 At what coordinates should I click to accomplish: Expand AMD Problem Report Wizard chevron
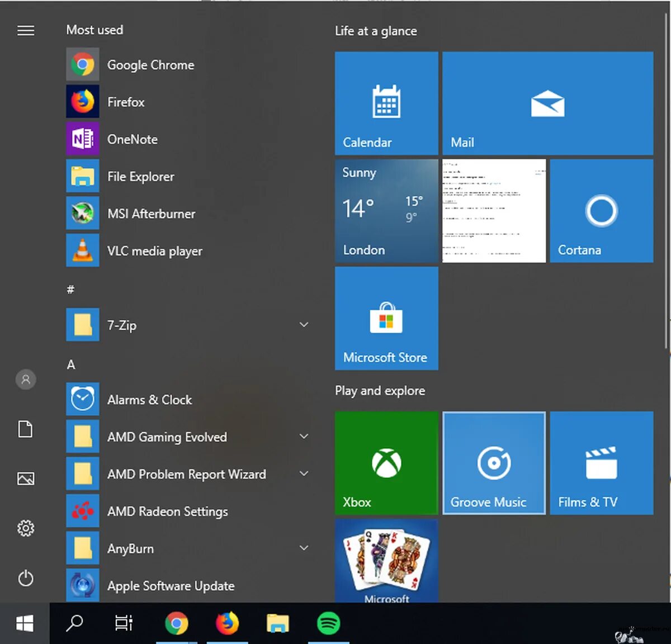304,473
